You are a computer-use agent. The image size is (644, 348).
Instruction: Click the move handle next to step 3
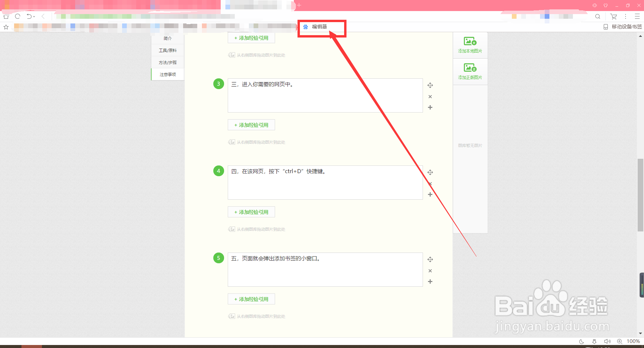430,85
